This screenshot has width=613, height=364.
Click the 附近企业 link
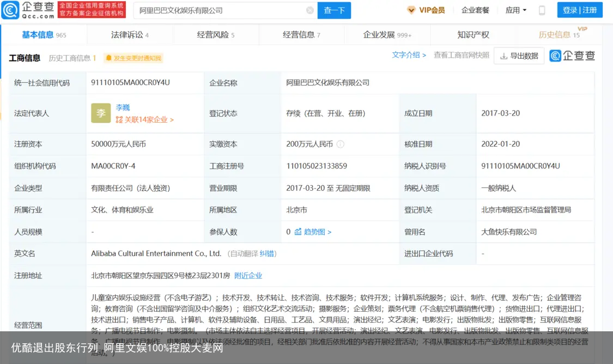click(x=248, y=276)
